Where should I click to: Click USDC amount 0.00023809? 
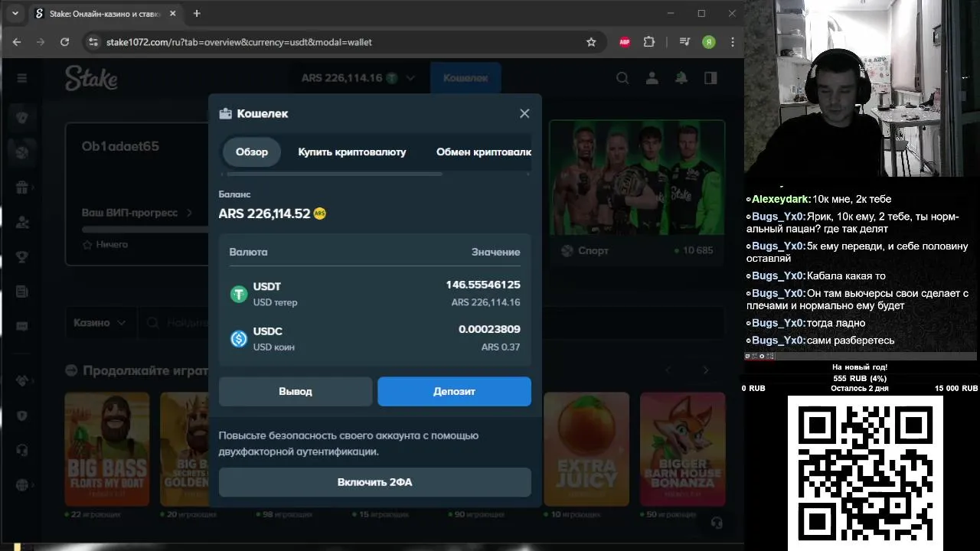[489, 329]
